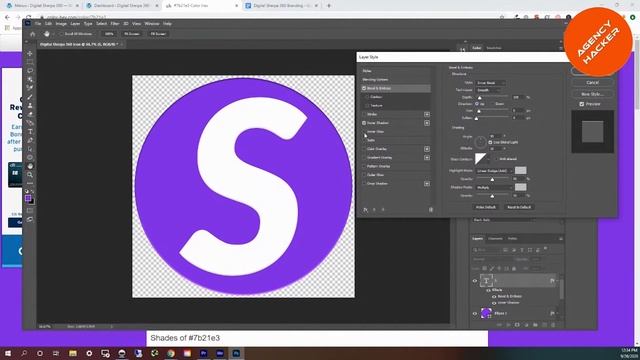
Task: Select the Move tool in the toolbar
Action: pos(30,53)
